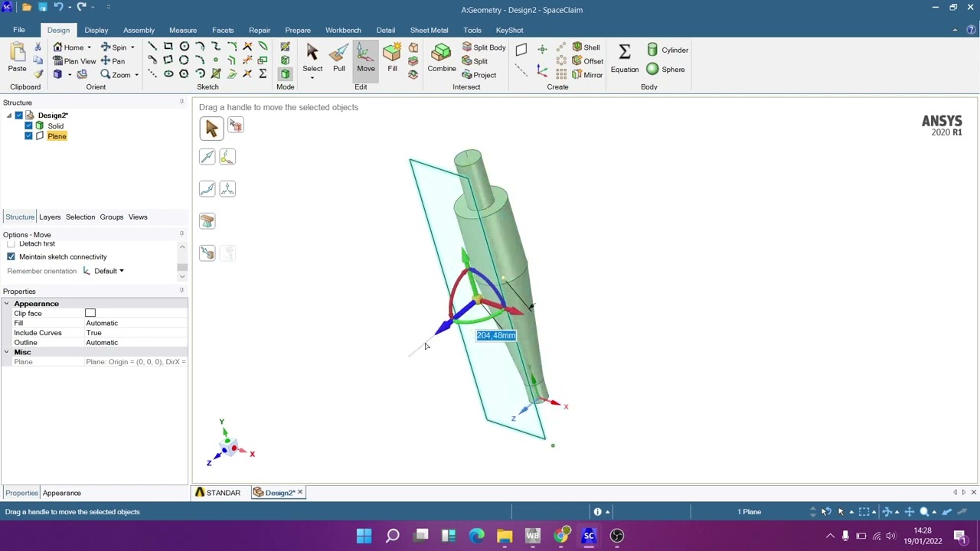
Task: Switch to the Layers panel tab
Action: (x=50, y=217)
